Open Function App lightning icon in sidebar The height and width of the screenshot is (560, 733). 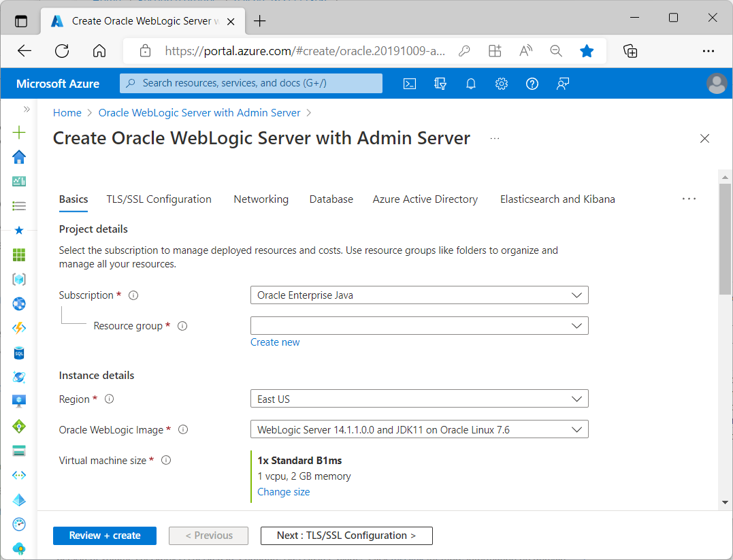pyautogui.click(x=18, y=328)
